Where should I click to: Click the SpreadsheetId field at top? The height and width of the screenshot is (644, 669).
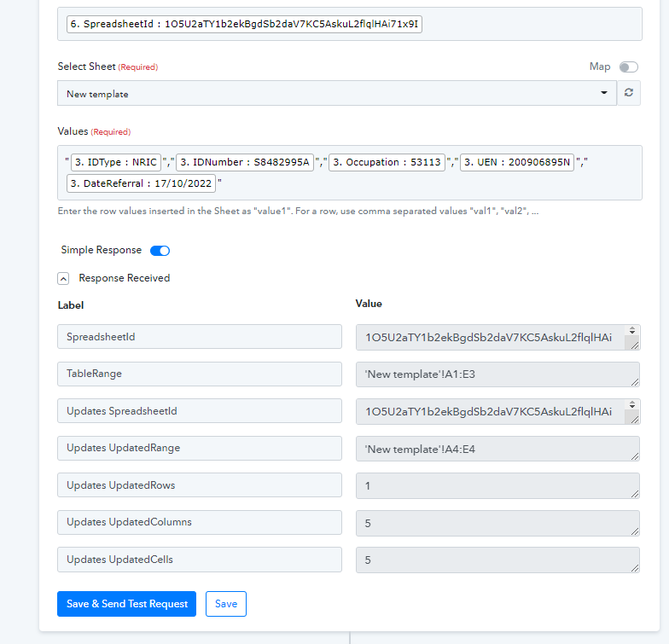pyautogui.click(x=244, y=25)
